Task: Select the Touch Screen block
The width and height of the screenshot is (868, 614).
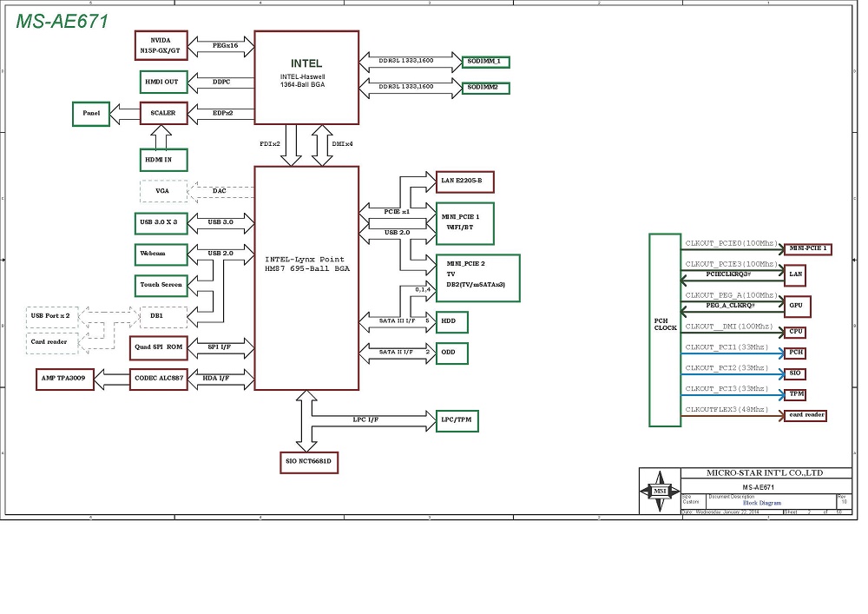Action: 161,285
